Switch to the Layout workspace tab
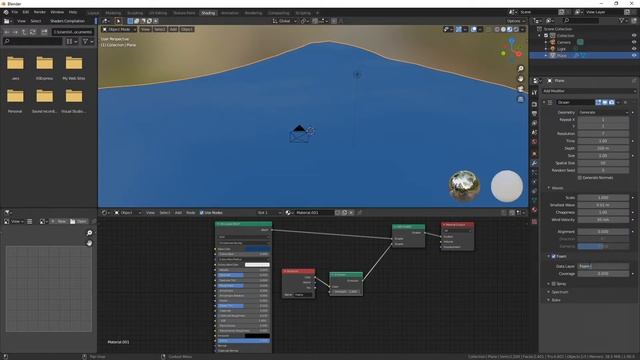This screenshot has width=640, height=360. tap(93, 13)
